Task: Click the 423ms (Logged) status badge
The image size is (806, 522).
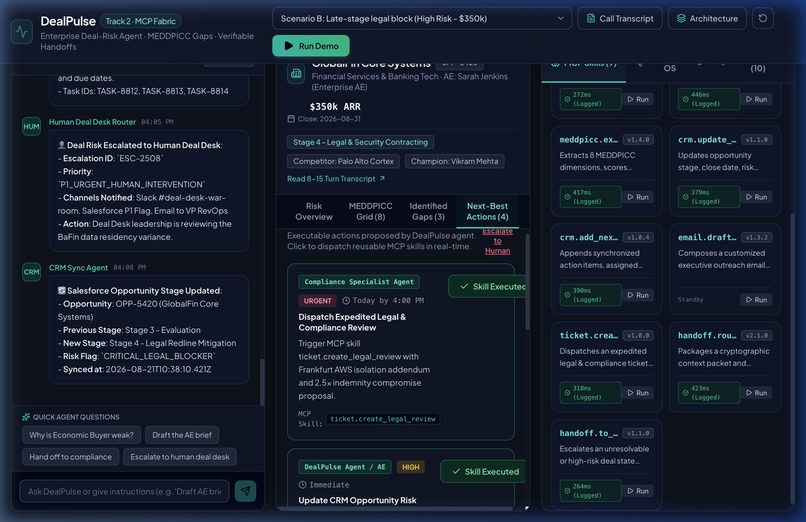Action: (708, 393)
